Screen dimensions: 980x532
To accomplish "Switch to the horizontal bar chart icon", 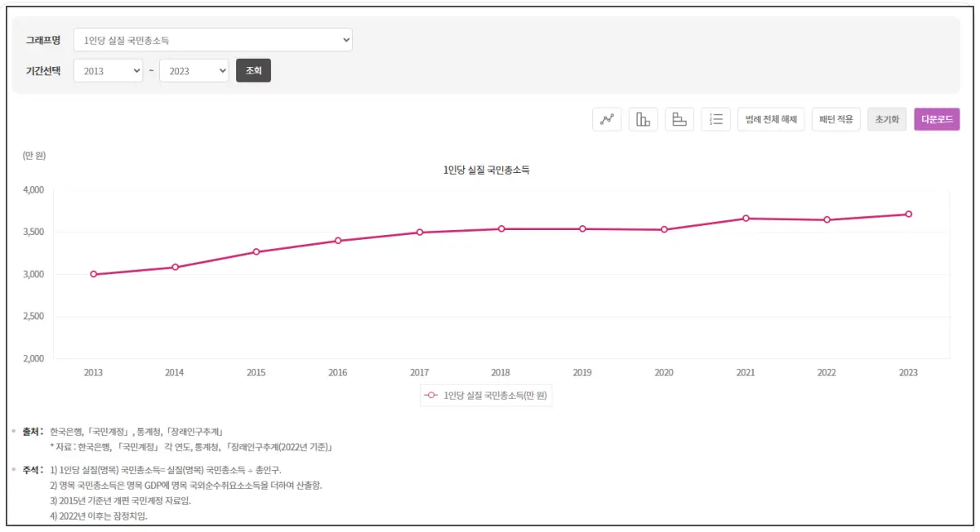I will tap(679, 119).
